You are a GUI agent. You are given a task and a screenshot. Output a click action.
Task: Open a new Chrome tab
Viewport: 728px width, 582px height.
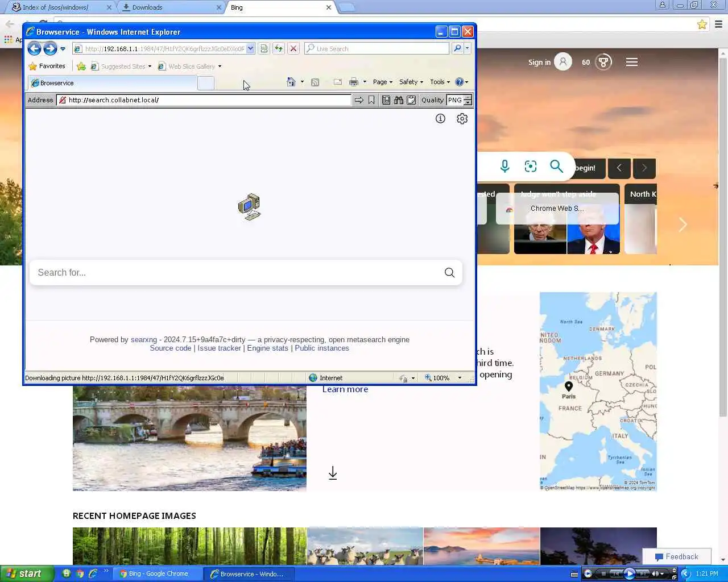[x=347, y=7]
